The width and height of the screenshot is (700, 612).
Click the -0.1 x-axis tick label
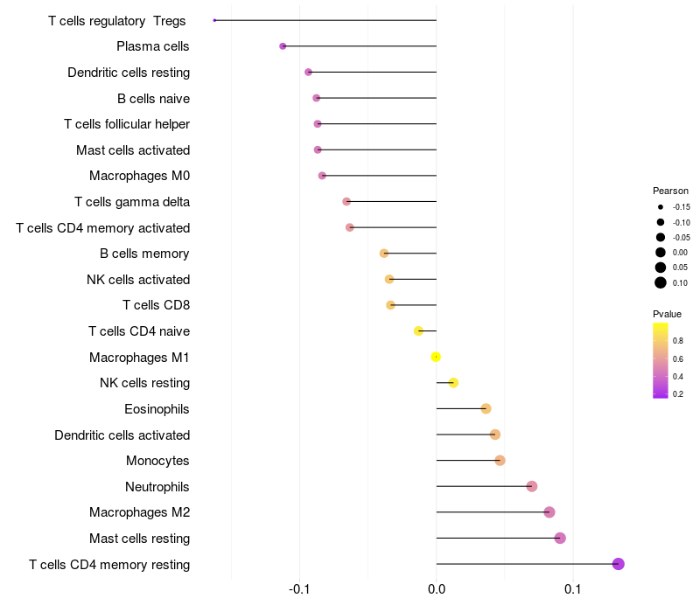coord(299,589)
